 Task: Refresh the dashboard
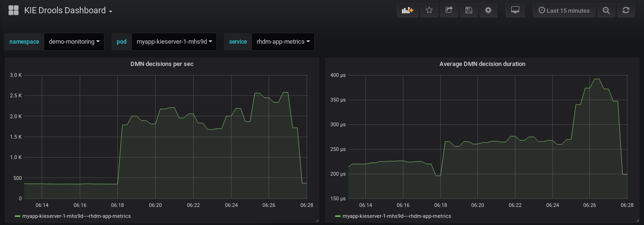625,10
